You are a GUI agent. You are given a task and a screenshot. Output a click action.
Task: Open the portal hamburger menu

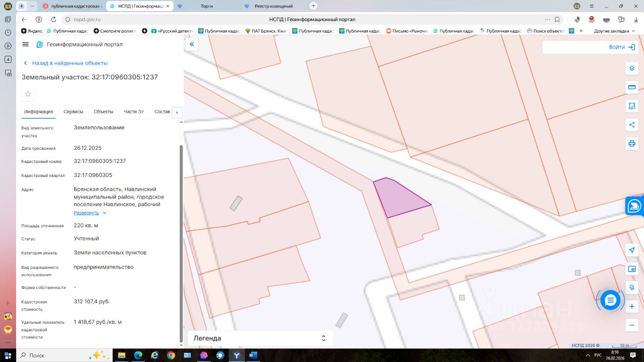(x=26, y=44)
